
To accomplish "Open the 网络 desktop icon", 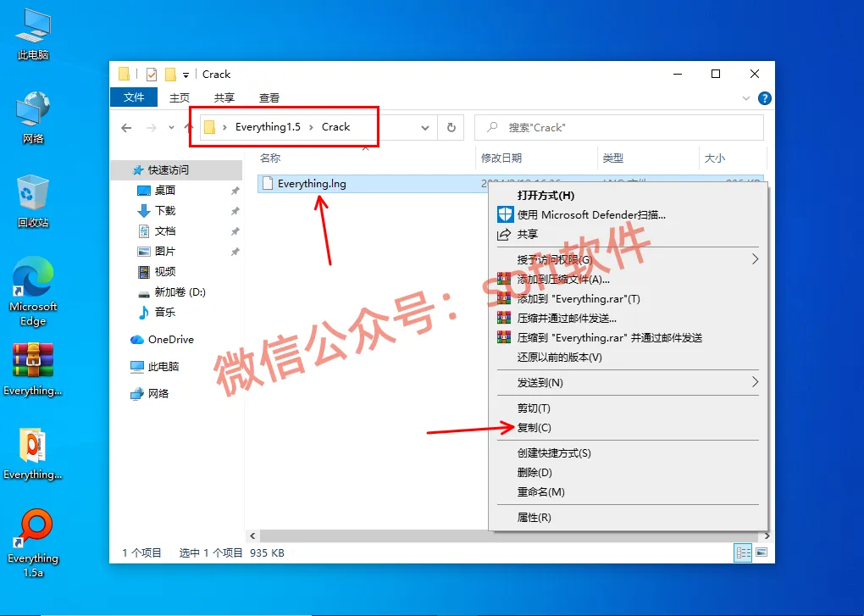I will (33, 118).
